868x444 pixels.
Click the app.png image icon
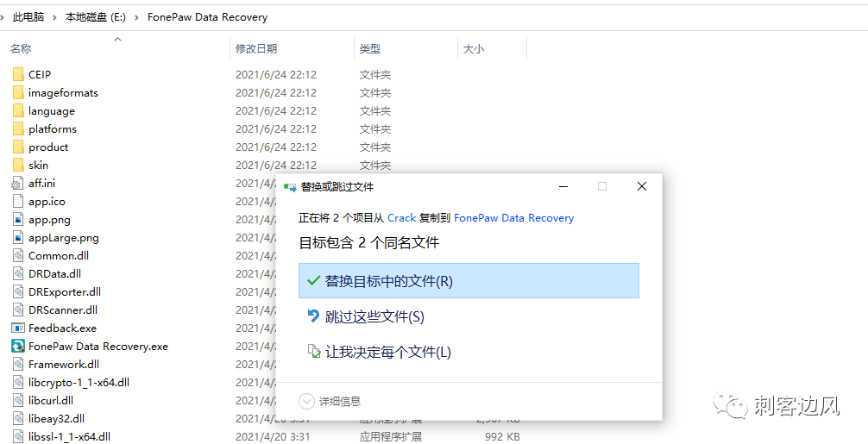(x=18, y=220)
